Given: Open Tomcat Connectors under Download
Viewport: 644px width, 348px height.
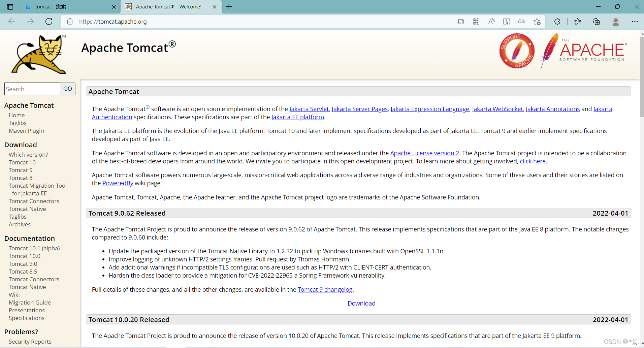Looking at the screenshot, I should tap(34, 201).
